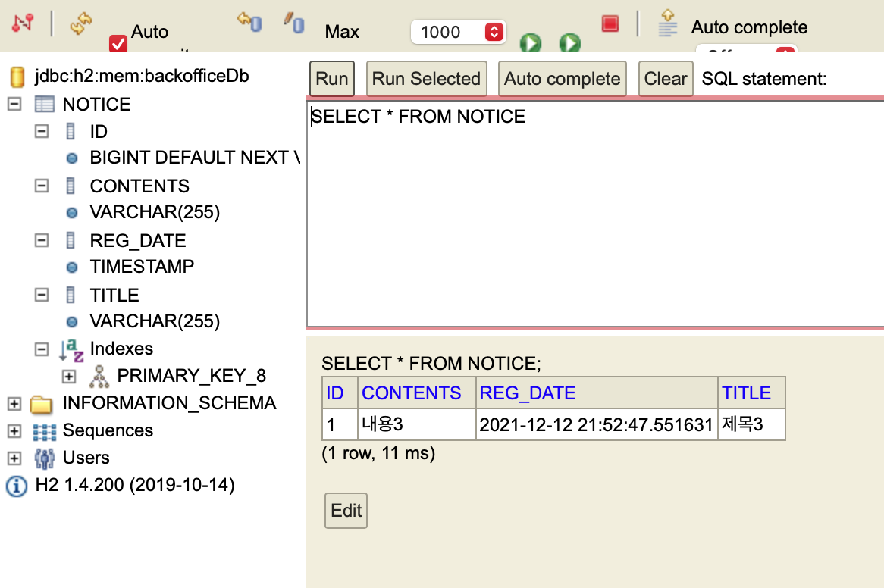
Task: Sort by the REG_DATE column header
Action: (x=528, y=393)
